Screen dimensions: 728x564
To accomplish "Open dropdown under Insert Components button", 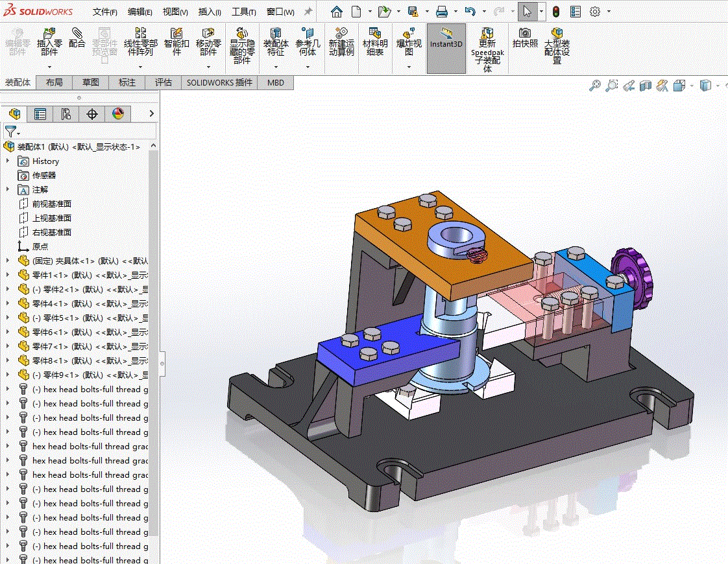I will 49,67.
